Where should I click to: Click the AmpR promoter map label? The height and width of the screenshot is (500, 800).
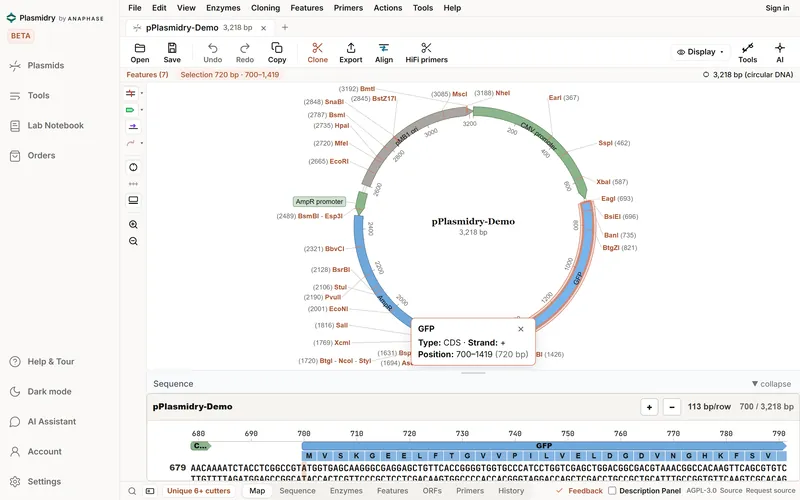click(x=319, y=202)
